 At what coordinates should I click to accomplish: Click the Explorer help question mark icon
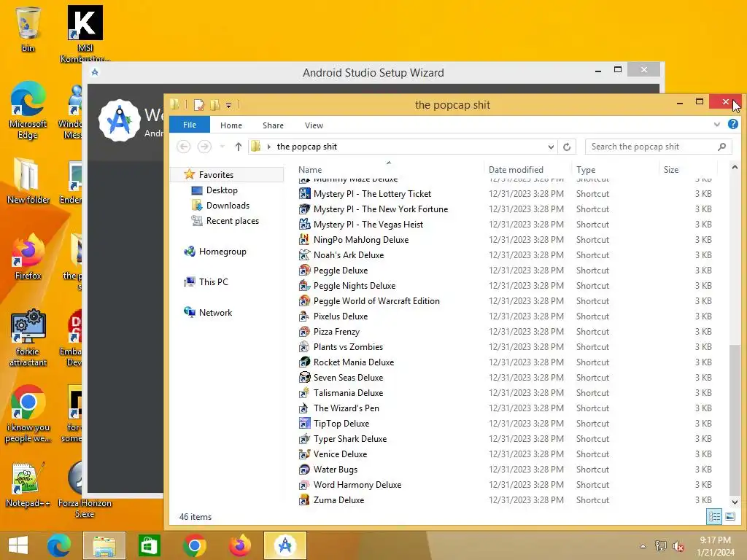click(x=733, y=124)
